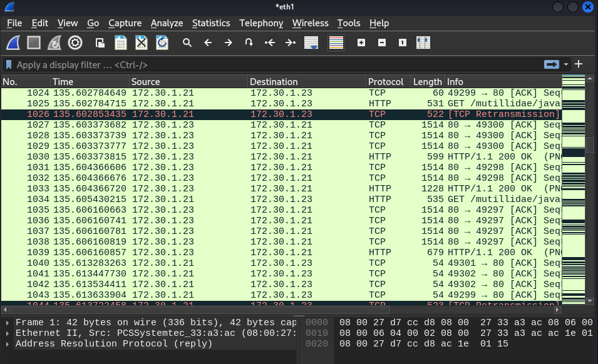Viewport: 598px width, 364px height.
Task: Open the display filter bookmarks menu
Action: pyautogui.click(x=8, y=64)
